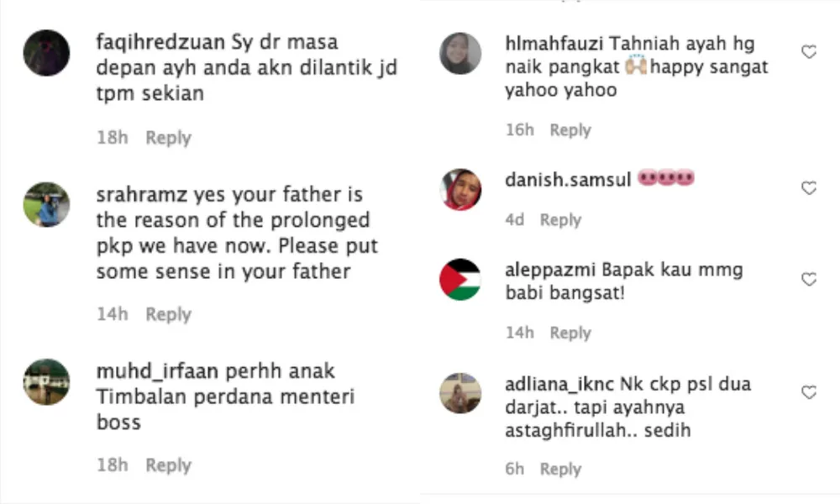Reply to muhd_irfaan's comment
840x504 pixels.
coord(168,465)
